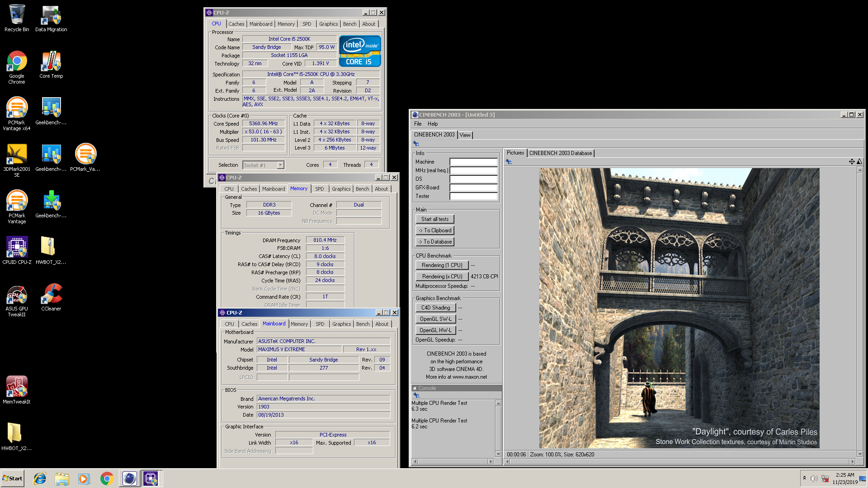Viewport: 868px width, 488px height.
Task: Open SPD tab in the Memory CPU-Z window
Action: tap(320, 189)
